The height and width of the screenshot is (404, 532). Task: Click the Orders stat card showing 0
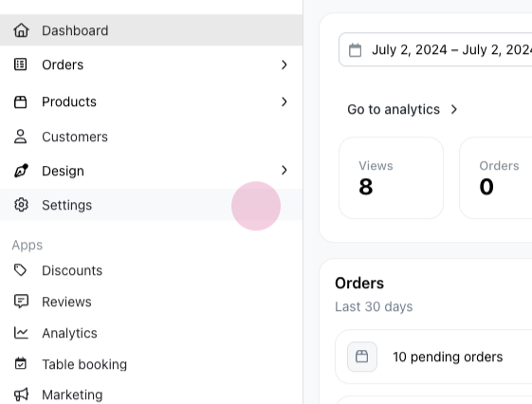pyautogui.click(x=496, y=178)
